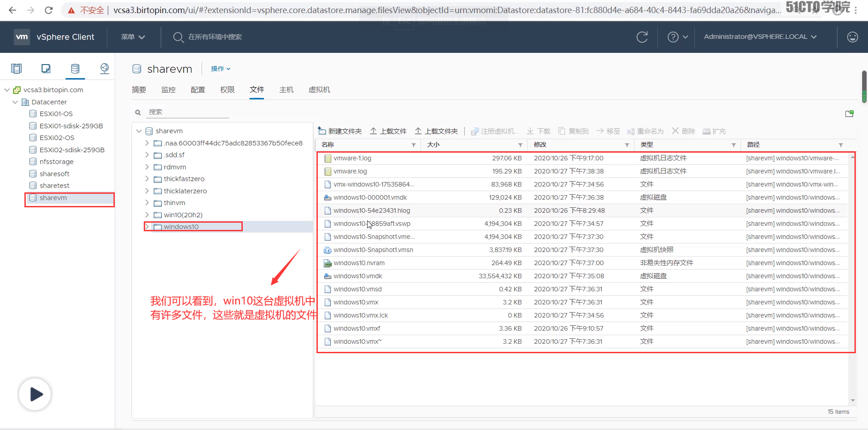
Task: Select the windows10.nvram file row
Action: click(x=582, y=263)
